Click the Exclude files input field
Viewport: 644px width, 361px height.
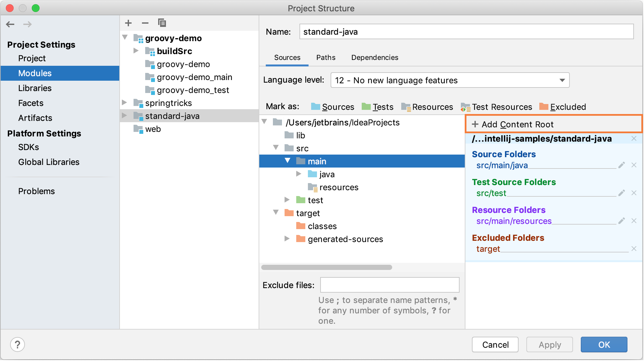pos(389,285)
